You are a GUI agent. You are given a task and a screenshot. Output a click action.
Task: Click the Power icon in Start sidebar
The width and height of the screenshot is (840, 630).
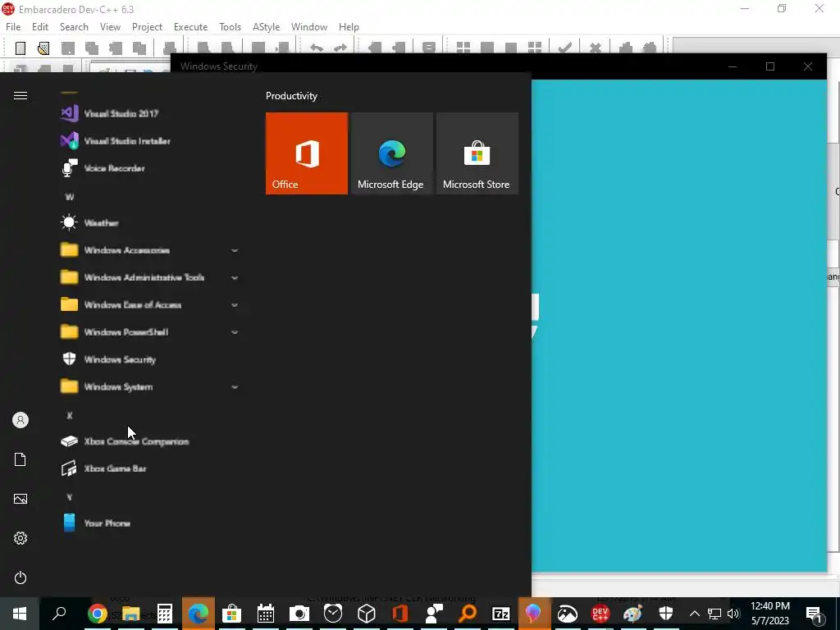[21, 577]
